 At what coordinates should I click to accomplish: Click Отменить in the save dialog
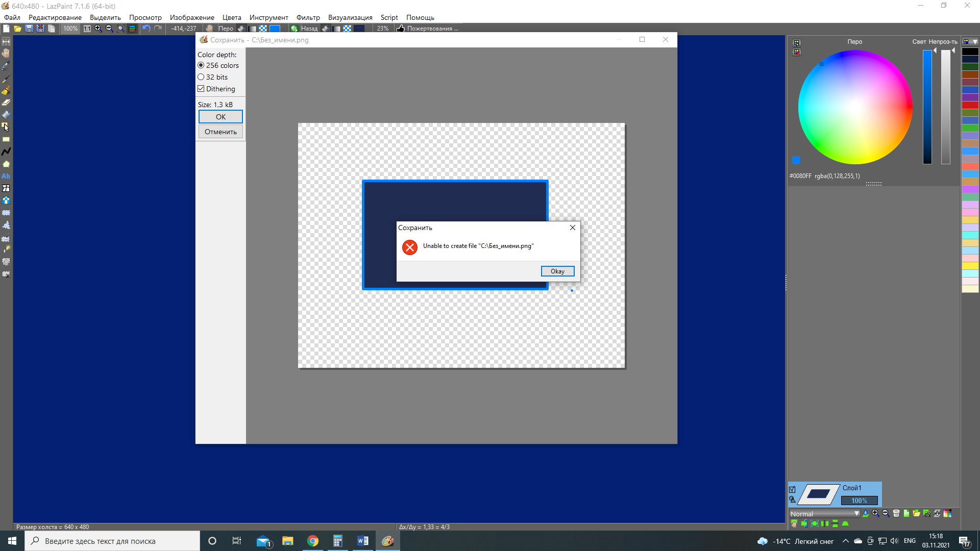click(x=220, y=131)
